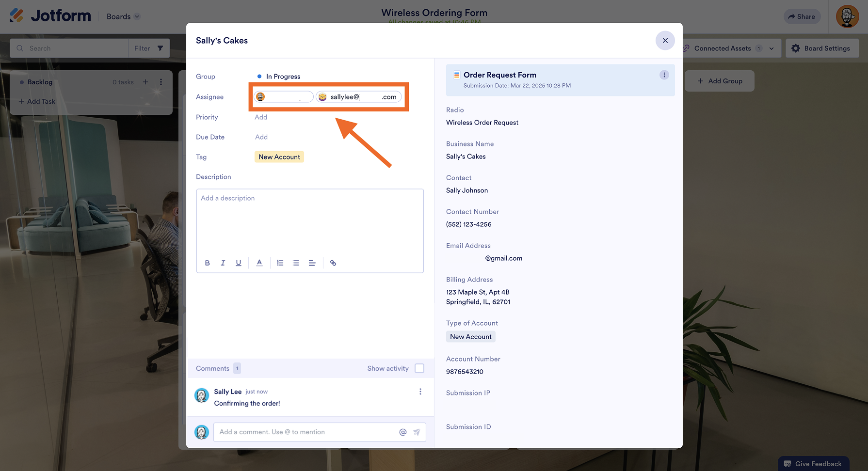
Task: Open the user profile avatar menu
Action: [848, 16]
